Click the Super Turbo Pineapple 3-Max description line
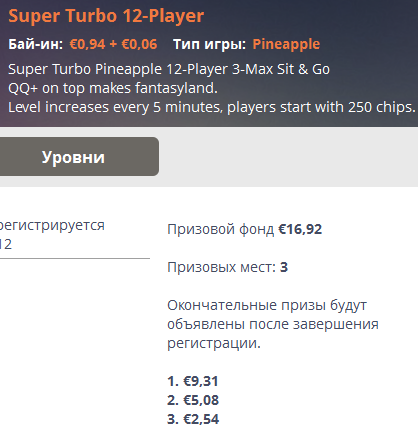 click(169, 69)
